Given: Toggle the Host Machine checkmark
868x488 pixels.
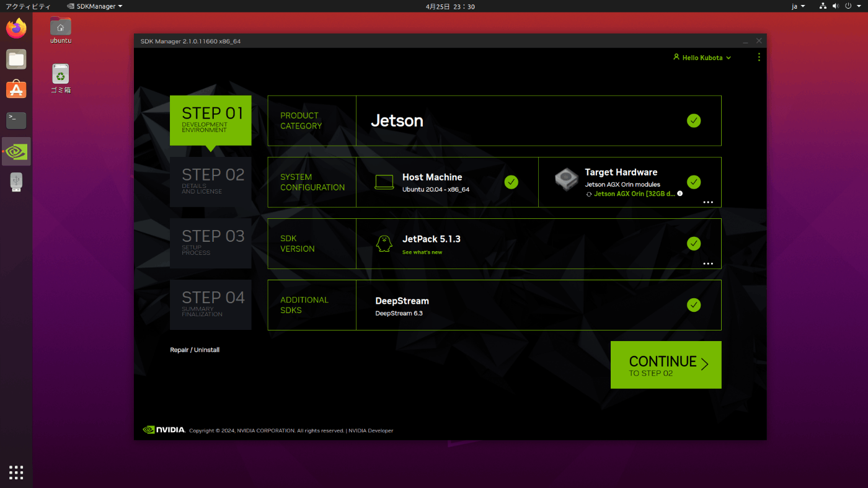Looking at the screenshot, I should (511, 182).
